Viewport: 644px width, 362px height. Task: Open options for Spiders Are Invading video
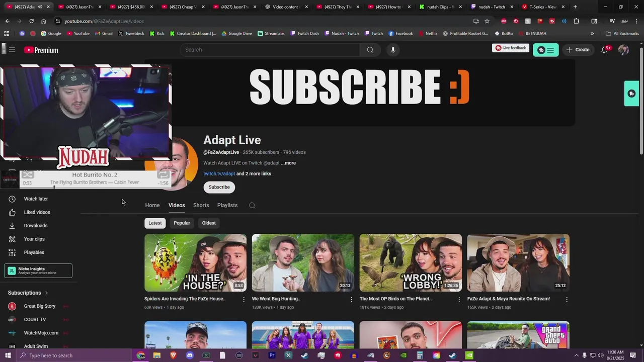tap(244, 299)
